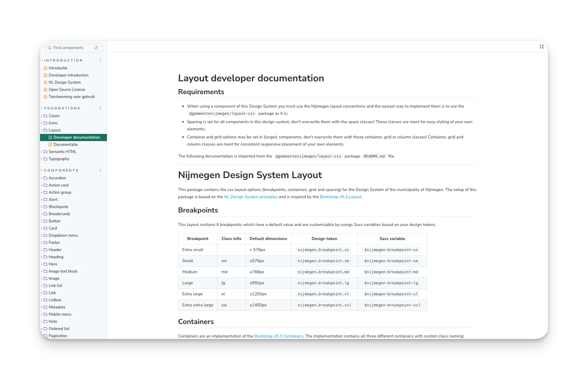Image resolution: width=588 pixels, height=379 pixels.
Task: Click the Mobile menu folder icon
Action: tap(45, 314)
